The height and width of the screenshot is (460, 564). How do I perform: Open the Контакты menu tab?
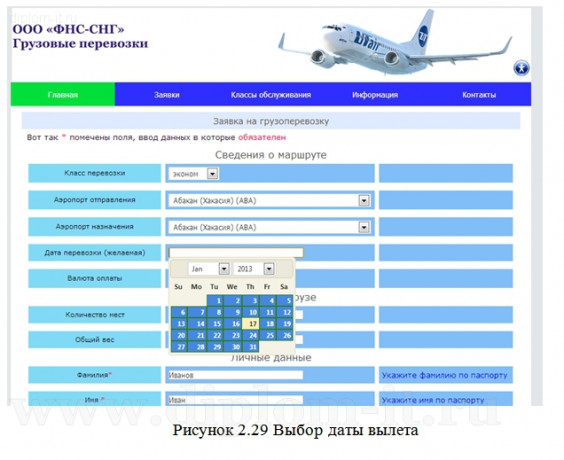(479, 95)
